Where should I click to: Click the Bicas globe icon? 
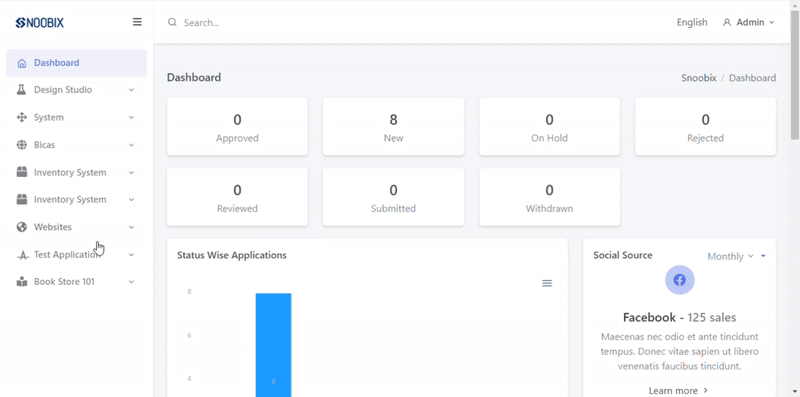21,145
